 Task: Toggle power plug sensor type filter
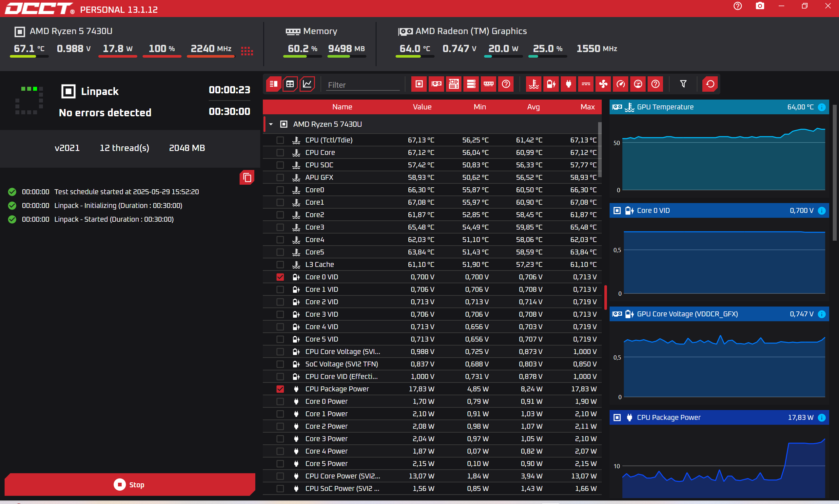pyautogui.click(x=569, y=84)
